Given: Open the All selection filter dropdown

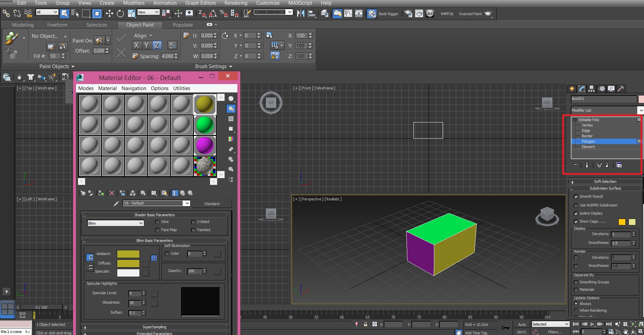Looking at the screenshot, I should (x=47, y=12).
